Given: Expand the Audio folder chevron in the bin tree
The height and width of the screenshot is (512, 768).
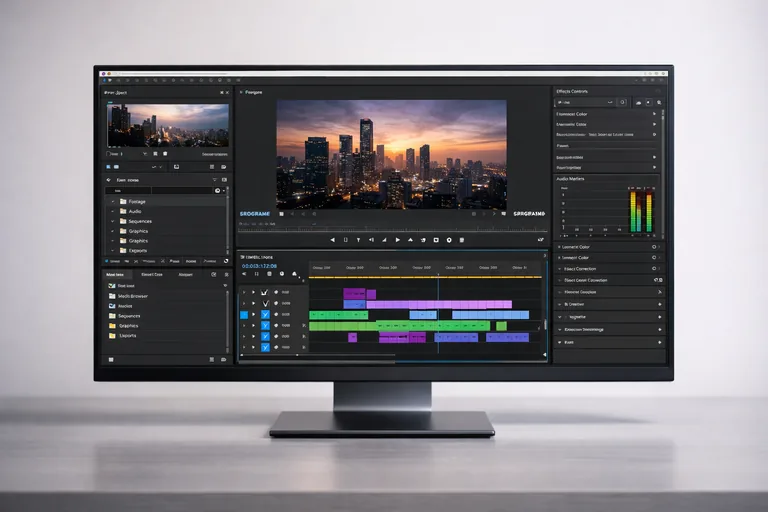Looking at the screenshot, I should (x=113, y=211).
